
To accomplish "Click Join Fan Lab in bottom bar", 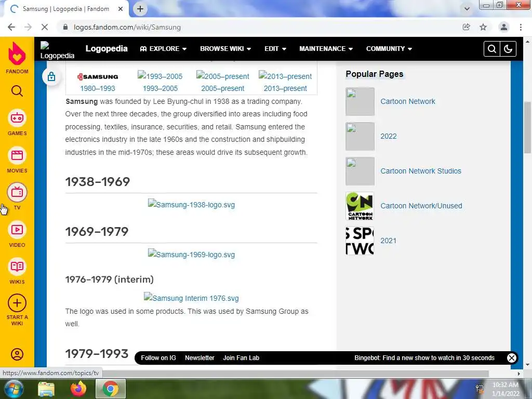I will pyautogui.click(x=241, y=357).
